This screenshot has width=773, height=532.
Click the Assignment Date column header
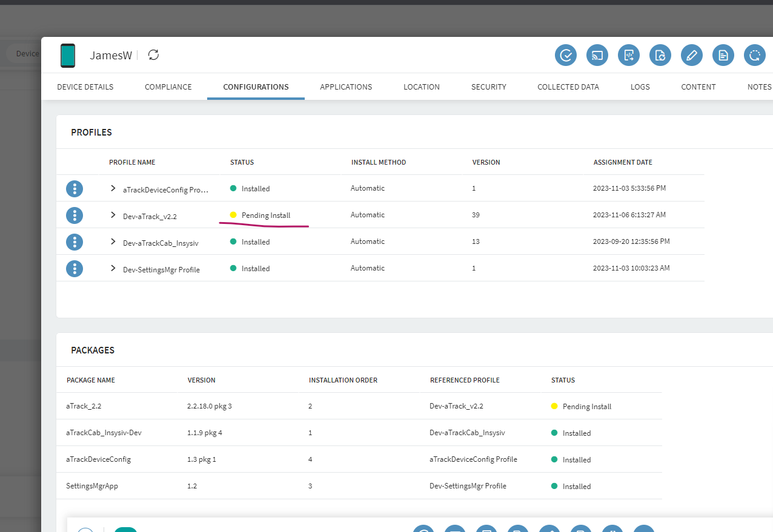point(623,162)
